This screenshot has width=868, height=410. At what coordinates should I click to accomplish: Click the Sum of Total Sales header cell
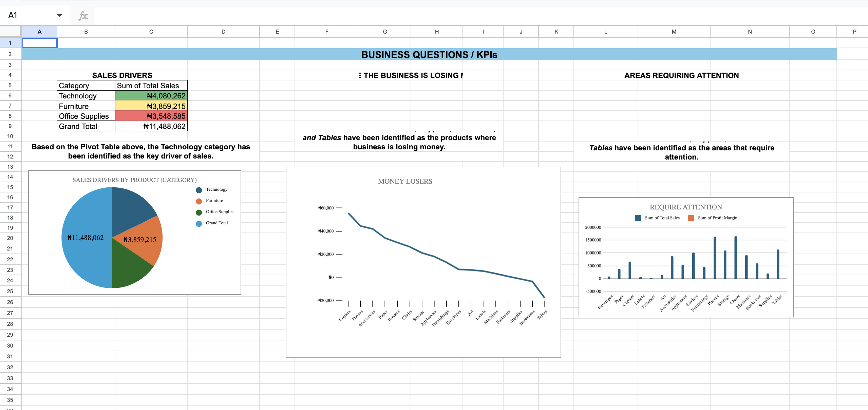click(x=151, y=86)
